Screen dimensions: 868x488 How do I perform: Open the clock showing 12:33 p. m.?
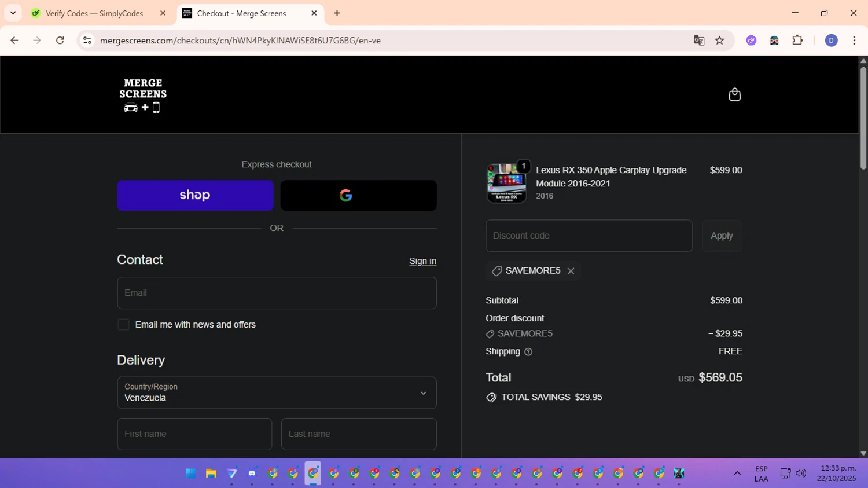coord(836,474)
